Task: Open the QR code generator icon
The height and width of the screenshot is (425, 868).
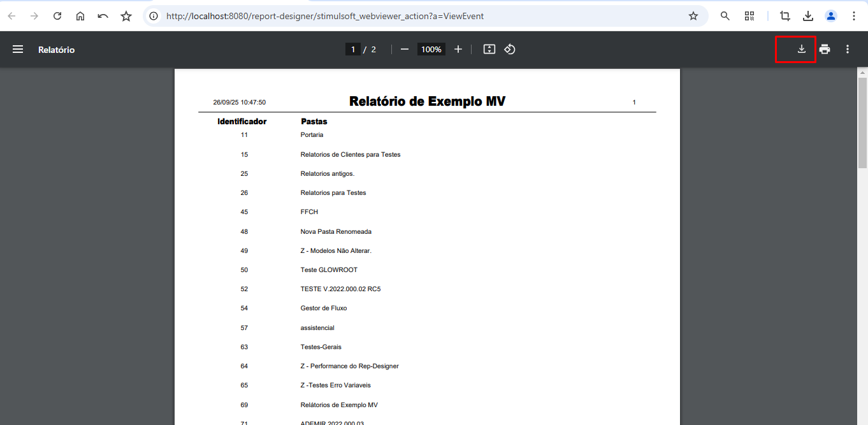Action: click(x=749, y=16)
